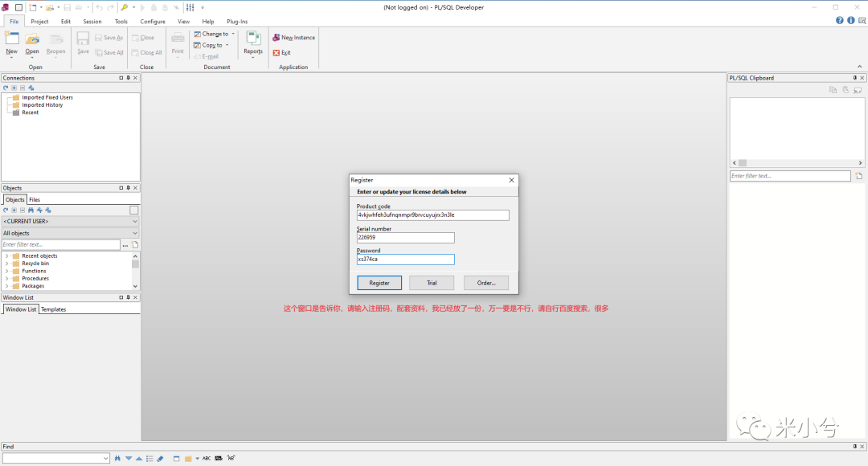The height and width of the screenshot is (466, 868).
Task: Click the Tools ribbon tab
Action: coord(121,22)
